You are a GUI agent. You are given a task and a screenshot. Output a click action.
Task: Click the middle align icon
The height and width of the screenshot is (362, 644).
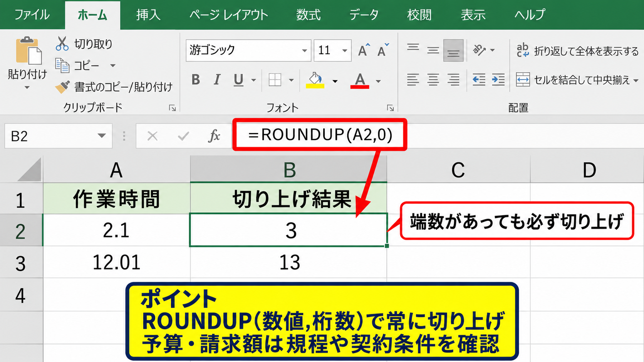[433, 50]
